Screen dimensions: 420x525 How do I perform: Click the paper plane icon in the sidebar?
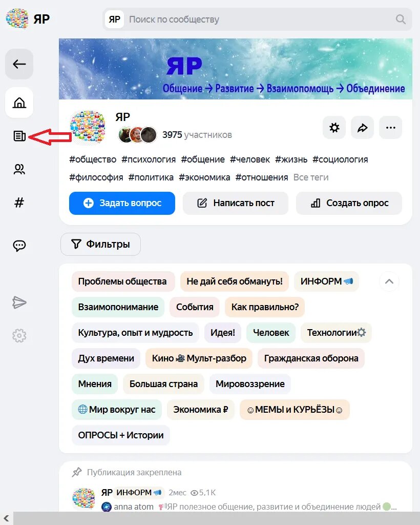[x=19, y=302]
